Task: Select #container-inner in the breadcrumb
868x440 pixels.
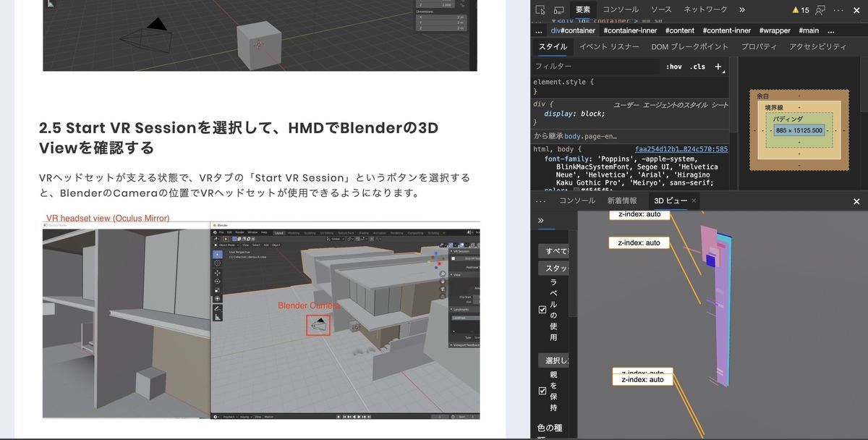Action: coord(630,30)
